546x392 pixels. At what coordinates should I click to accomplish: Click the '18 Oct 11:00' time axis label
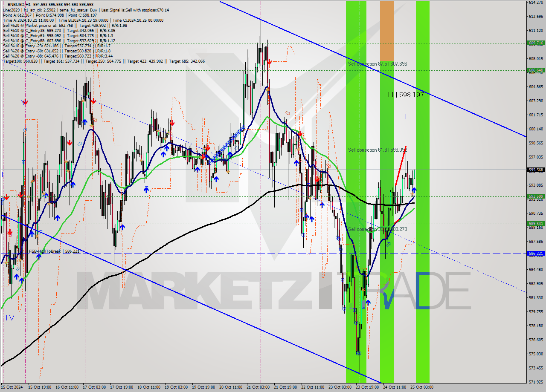click(x=148, y=387)
